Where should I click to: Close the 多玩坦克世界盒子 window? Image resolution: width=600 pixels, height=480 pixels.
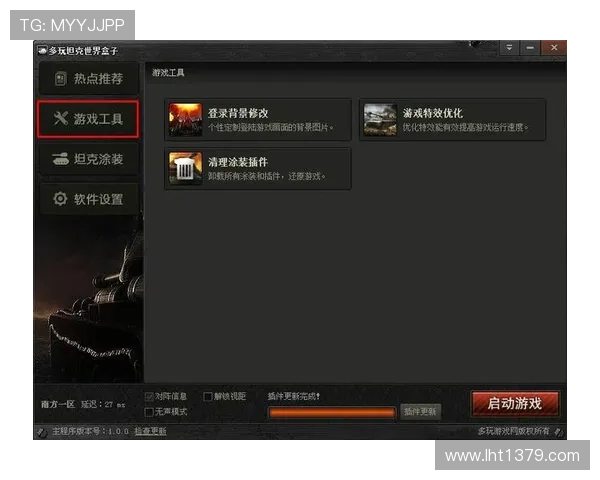click(554, 48)
